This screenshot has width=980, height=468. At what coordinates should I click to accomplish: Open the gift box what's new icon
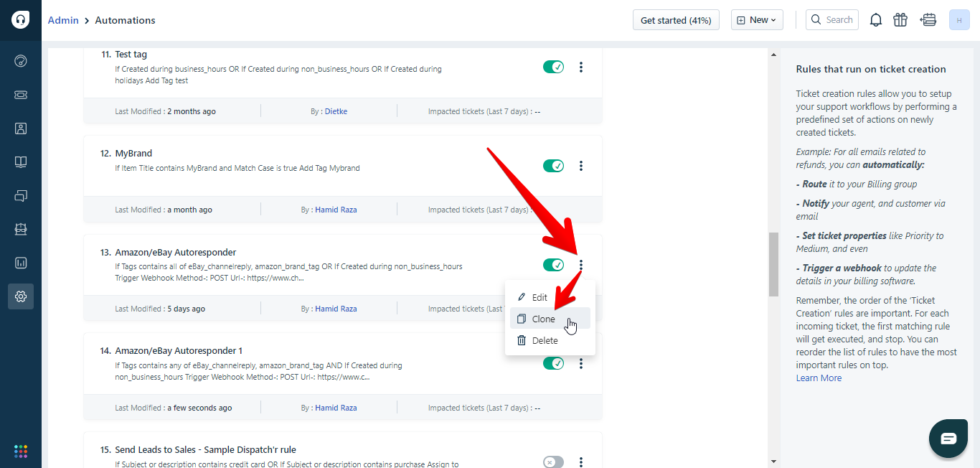900,20
